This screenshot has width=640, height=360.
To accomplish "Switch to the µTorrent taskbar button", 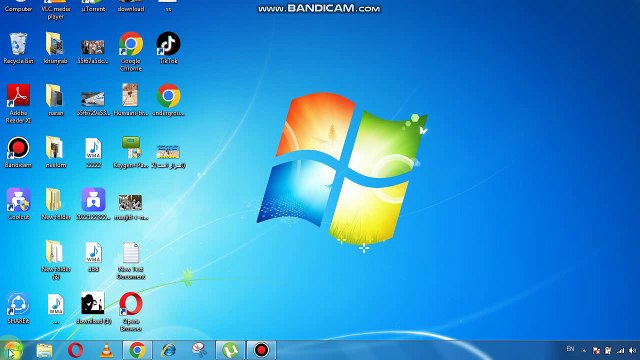I will pyautogui.click(x=230, y=350).
